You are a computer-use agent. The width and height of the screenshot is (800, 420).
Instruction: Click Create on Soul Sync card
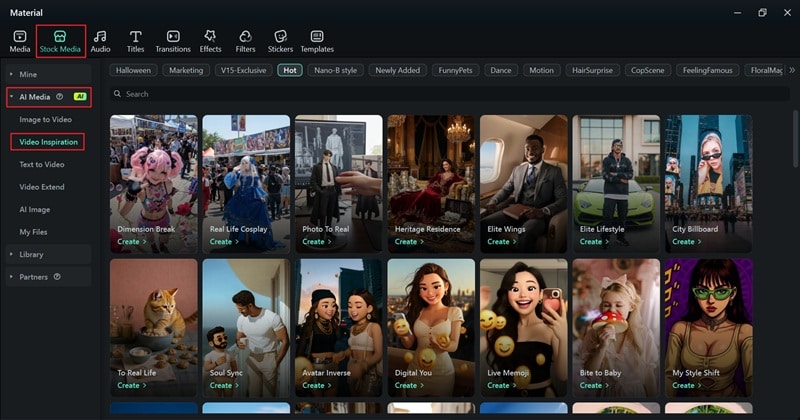224,385
